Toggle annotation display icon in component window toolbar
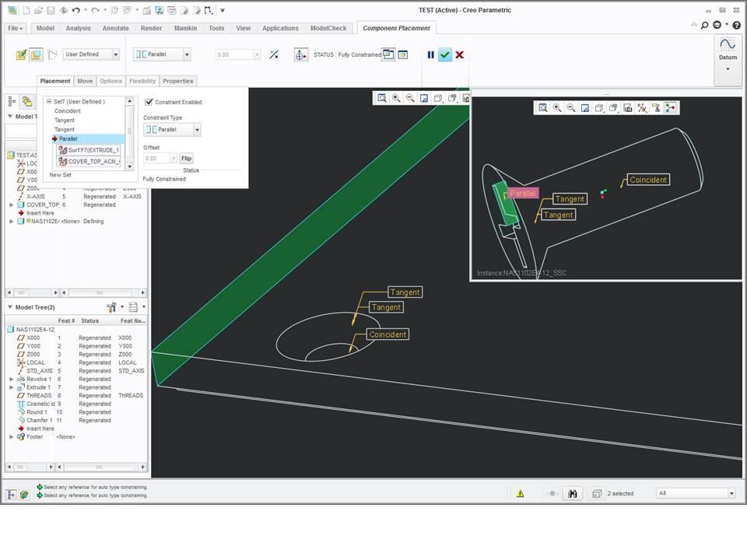 point(656,108)
